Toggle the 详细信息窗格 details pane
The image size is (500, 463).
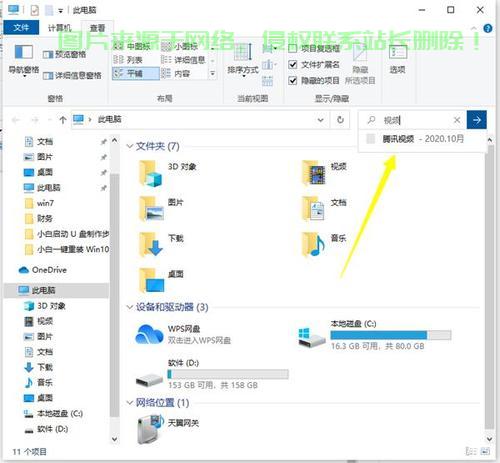coord(72,75)
